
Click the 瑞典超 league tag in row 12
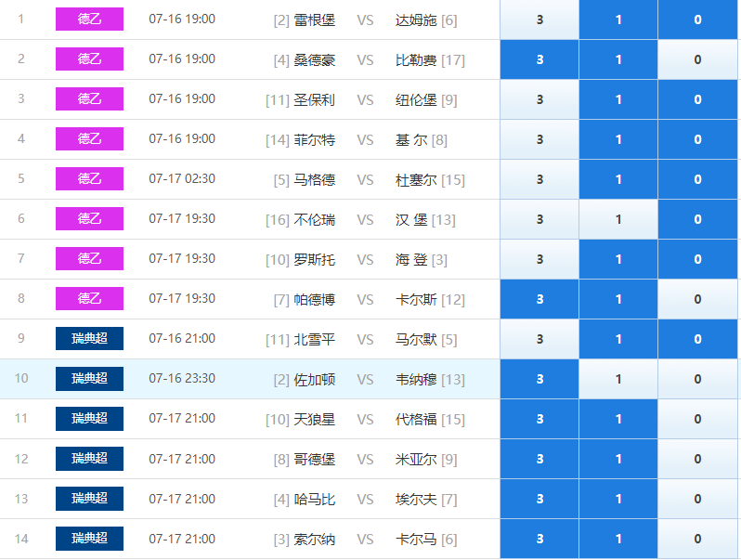(89, 459)
